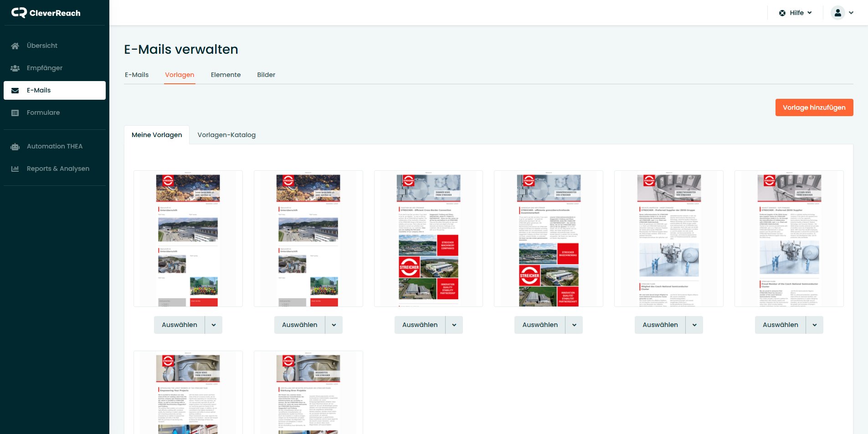The image size is (868, 434).
Task: Expand the dropdown arrow beside first Auswählen button
Action: pos(213,325)
